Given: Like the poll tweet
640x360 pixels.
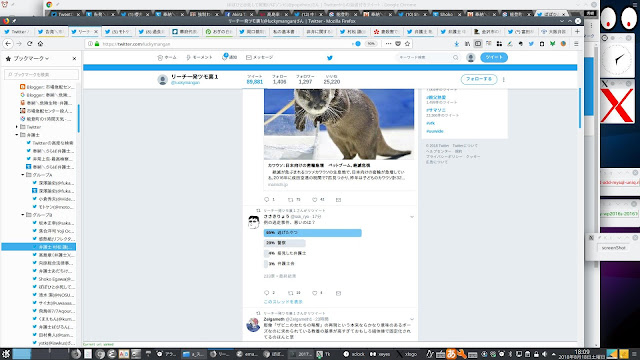Looking at the screenshot, I should coord(315,293).
